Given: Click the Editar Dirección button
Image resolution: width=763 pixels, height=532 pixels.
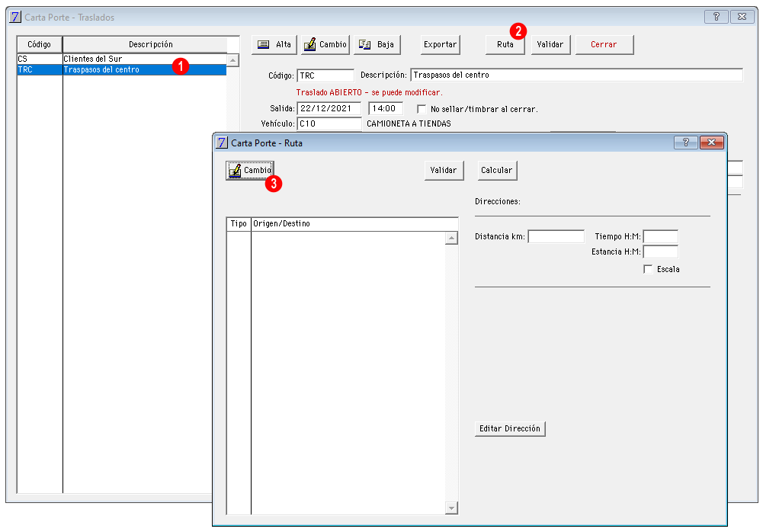Looking at the screenshot, I should 510,428.
